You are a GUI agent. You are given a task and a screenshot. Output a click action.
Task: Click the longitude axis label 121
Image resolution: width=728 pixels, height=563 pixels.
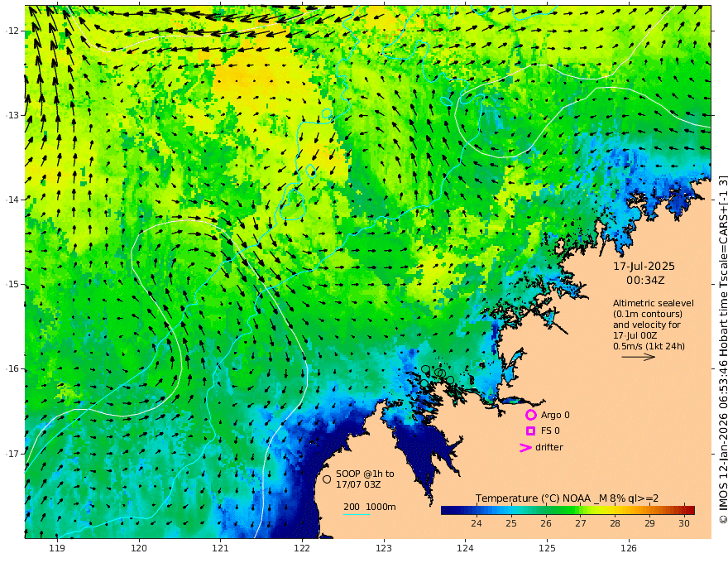click(x=221, y=549)
